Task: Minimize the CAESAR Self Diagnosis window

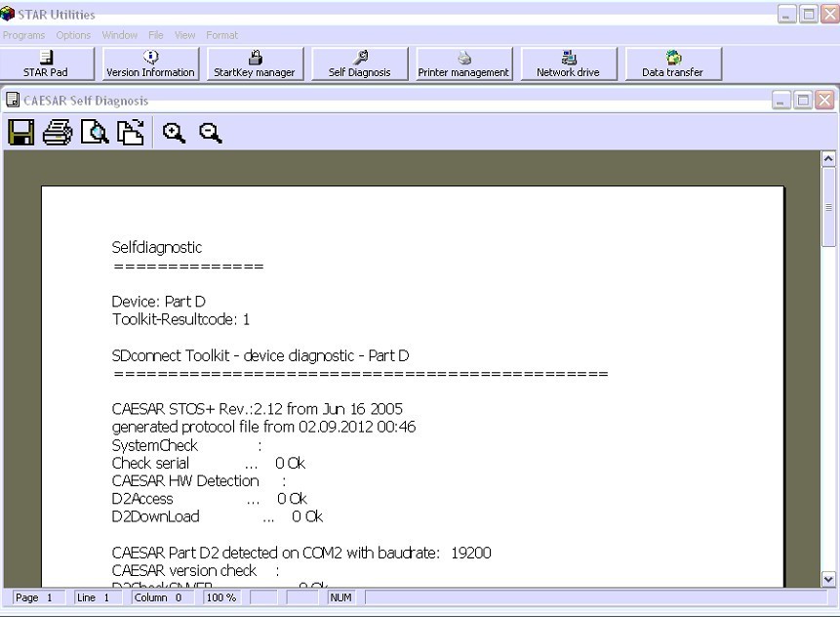Action: (x=781, y=101)
